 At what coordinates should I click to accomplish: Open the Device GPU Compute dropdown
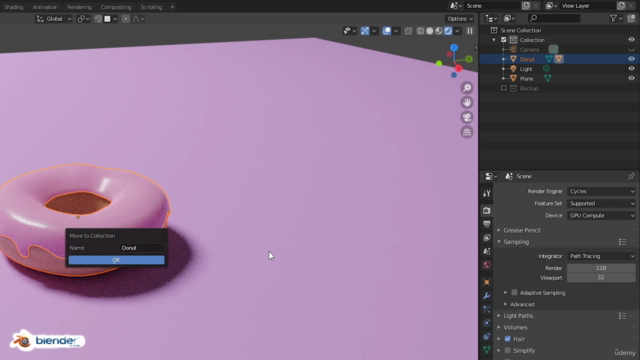click(602, 216)
